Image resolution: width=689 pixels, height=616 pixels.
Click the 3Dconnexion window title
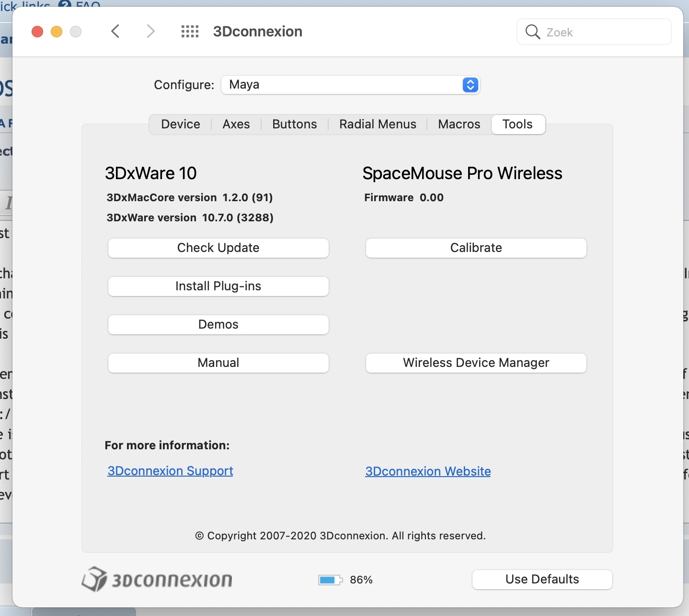258,32
